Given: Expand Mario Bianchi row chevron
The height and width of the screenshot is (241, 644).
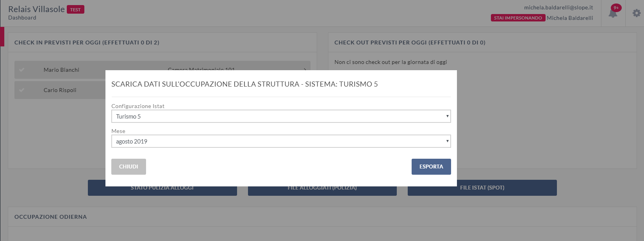Looking at the screenshot, I should (x=305, y=69).
